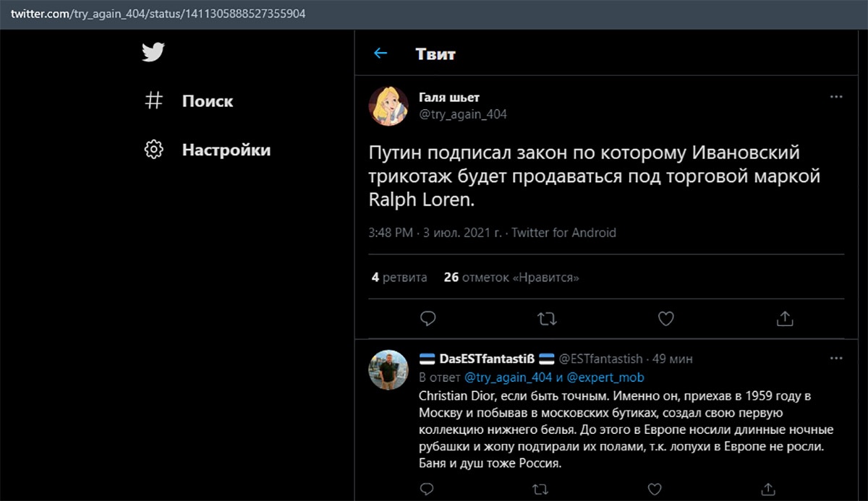Click the hashtag Поиск icon

153,100
